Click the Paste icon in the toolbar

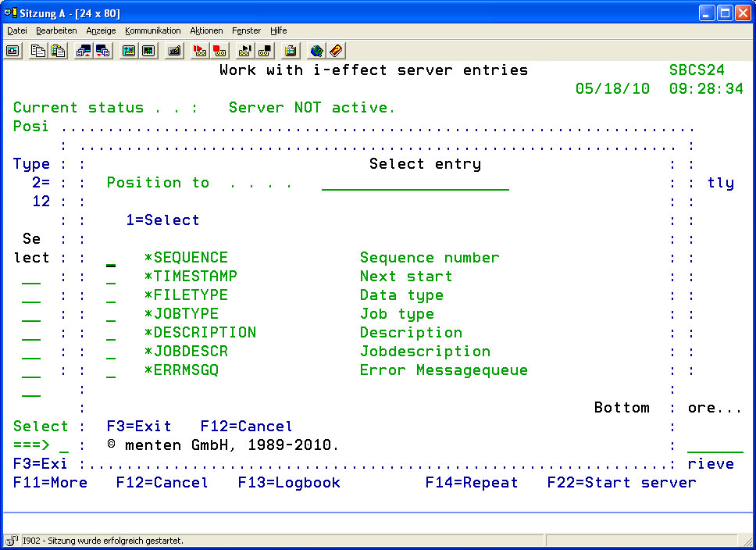click(57, 51)
